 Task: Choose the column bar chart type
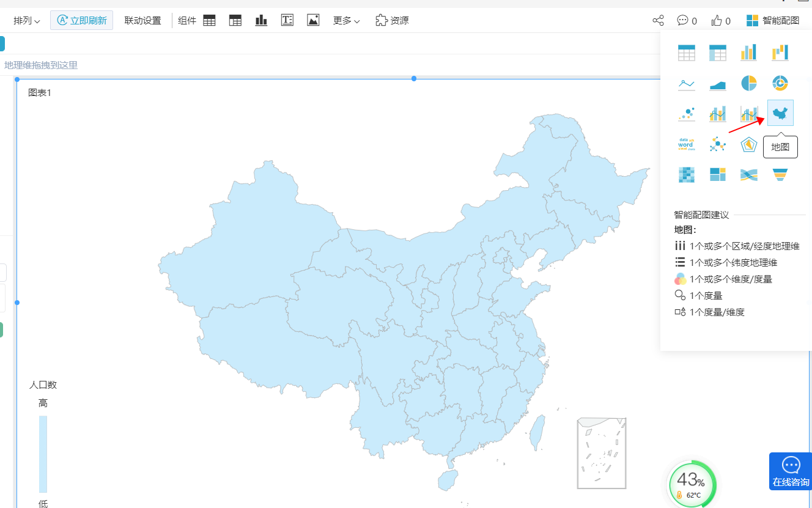(748, 53)
